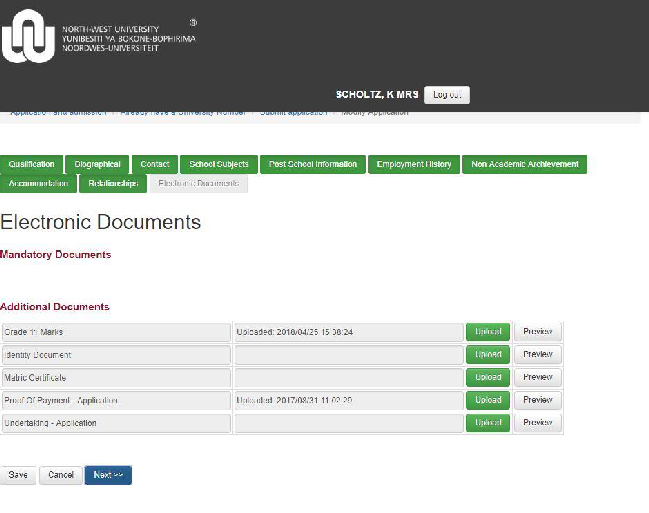Open the School Subjects tab
649x513 pixels.
(219, 164)
